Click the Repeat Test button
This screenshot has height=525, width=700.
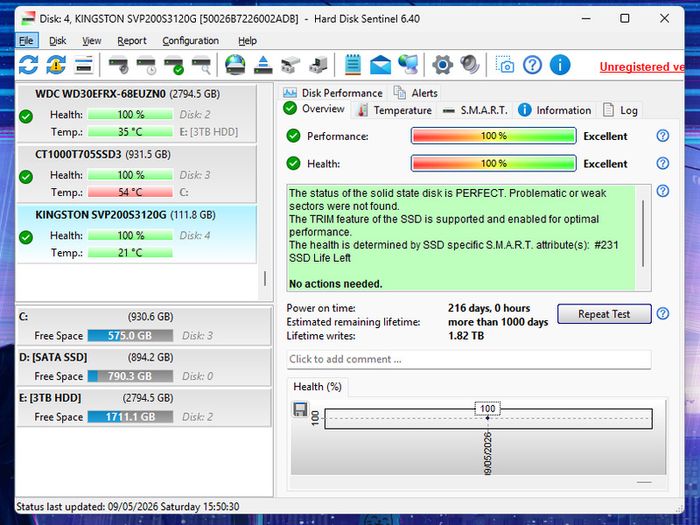coord(604,314)
